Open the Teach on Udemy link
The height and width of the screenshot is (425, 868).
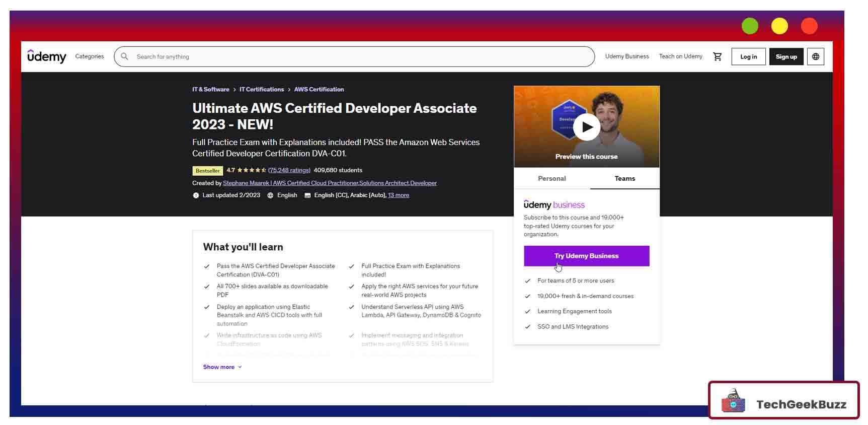coord(680,56)
